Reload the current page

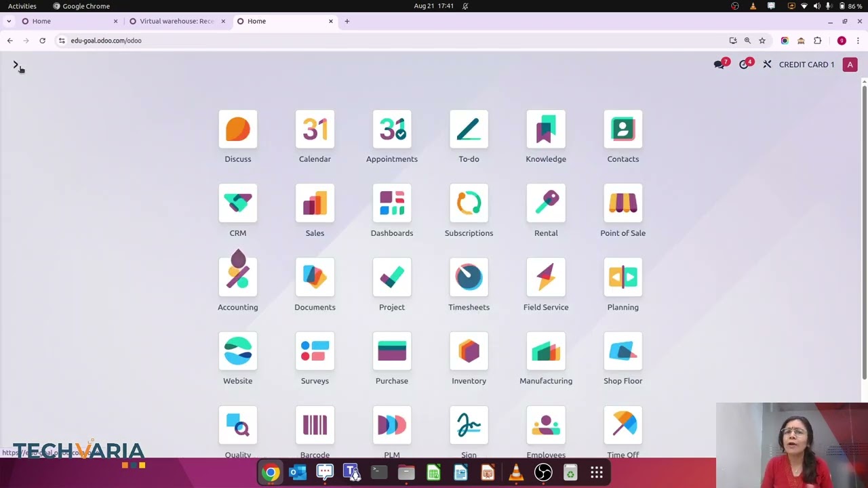(42, 41)
